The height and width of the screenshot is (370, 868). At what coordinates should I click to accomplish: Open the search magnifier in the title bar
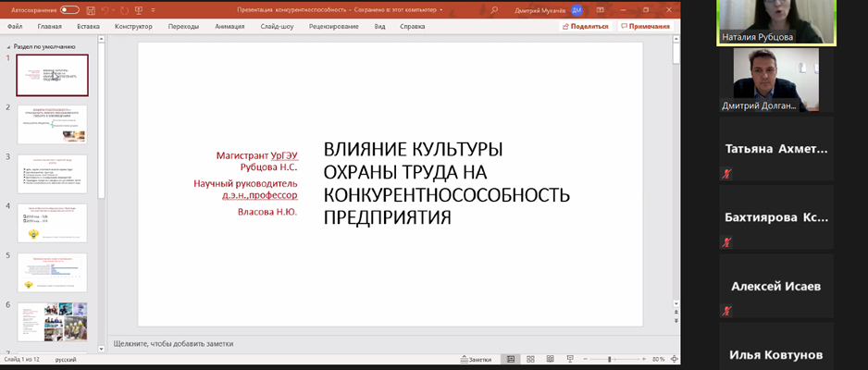click(x=494, y=10)
